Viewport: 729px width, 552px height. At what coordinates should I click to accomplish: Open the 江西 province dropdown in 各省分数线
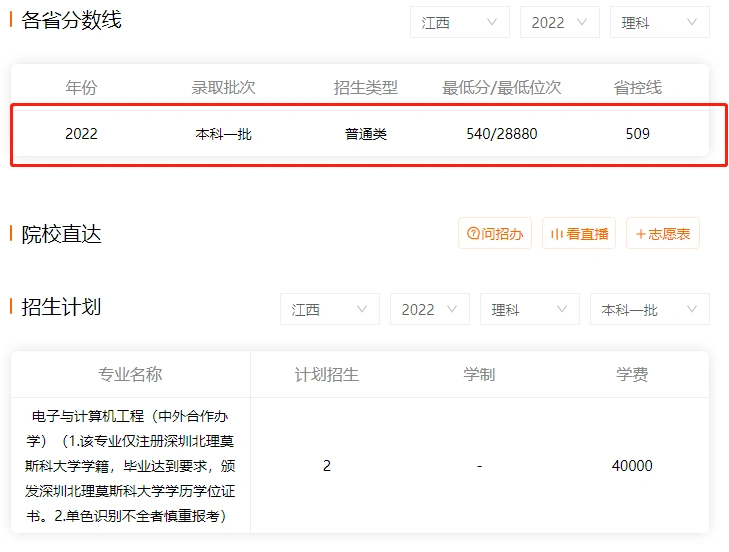pos(459,22)
